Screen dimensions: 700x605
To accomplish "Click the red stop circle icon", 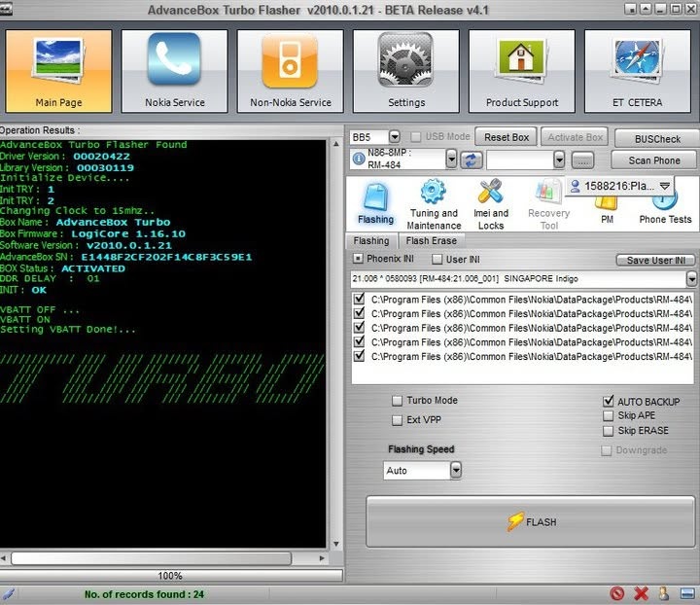I will click(617, 593).
